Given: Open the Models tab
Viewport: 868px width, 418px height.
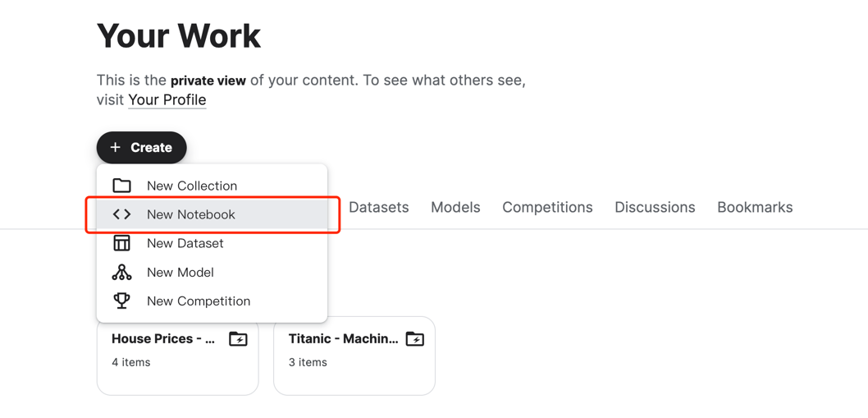Looking at the screenshot, I should (455, 207).
